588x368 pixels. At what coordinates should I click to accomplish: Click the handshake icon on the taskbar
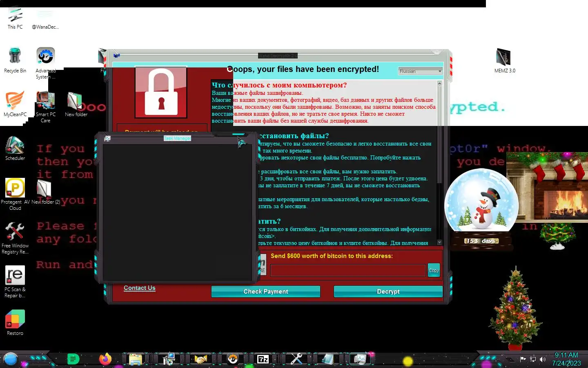point(200,359)
